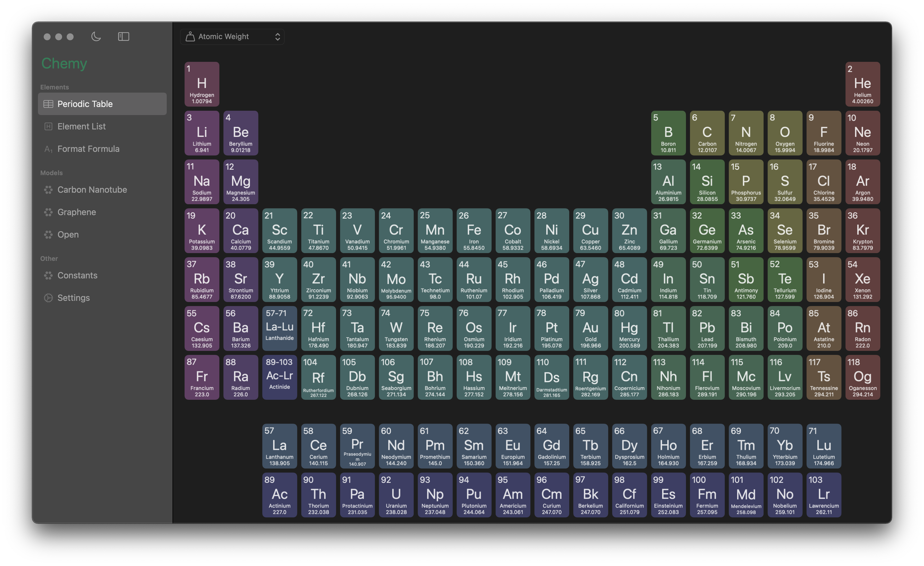
Task: Expand the La-Lu Lanthanide group cell
Action: click(x=279, y=328)
